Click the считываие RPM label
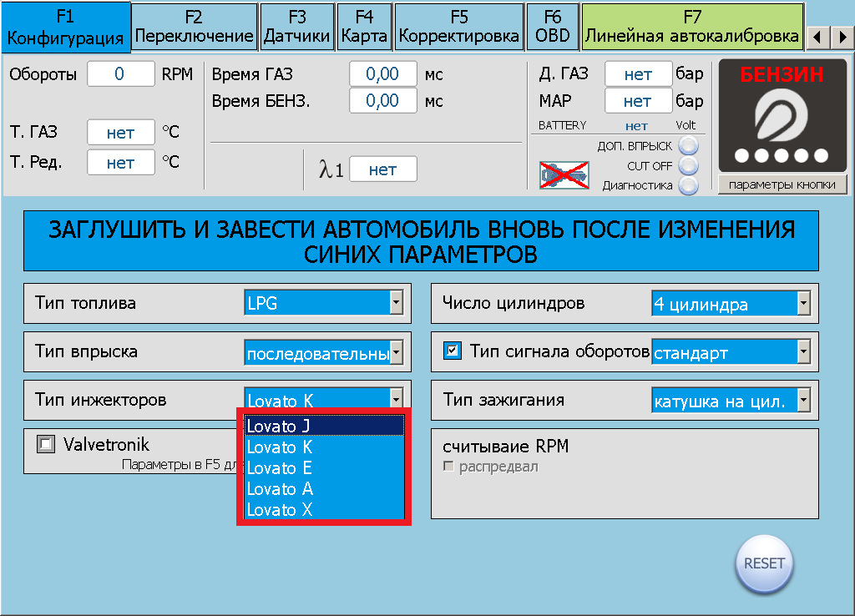 pyautogui.click(x=505, y=447)
